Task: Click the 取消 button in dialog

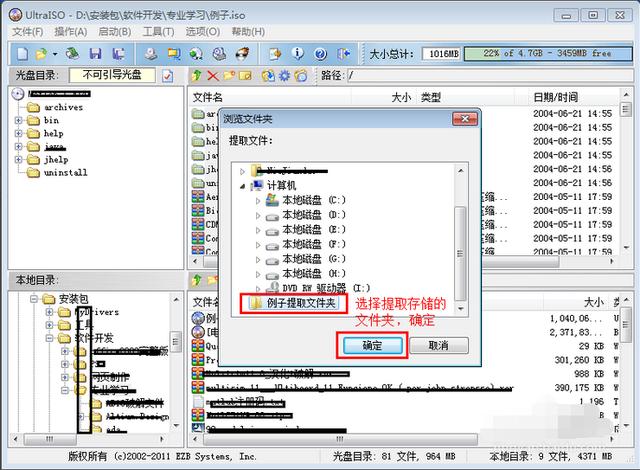Action: [x=439, y=346]
